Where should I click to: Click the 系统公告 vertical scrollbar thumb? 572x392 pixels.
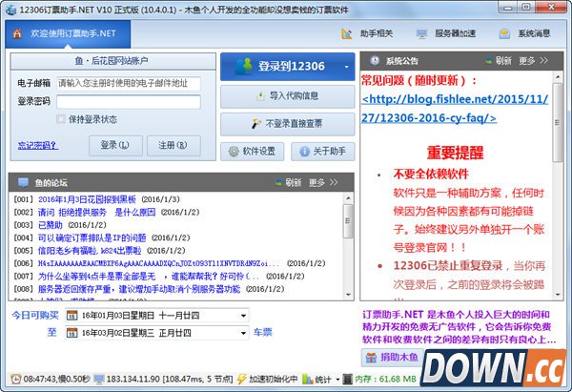pos(558,122)
